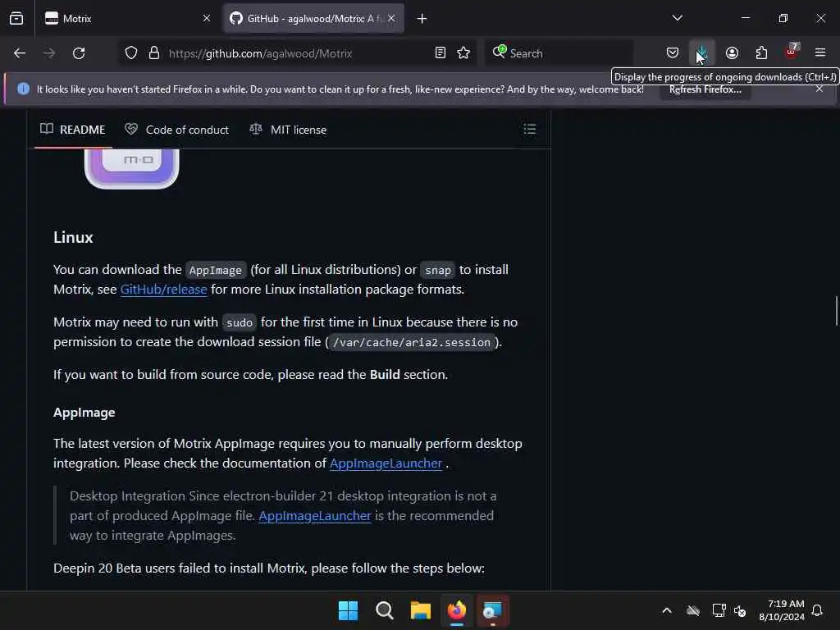
Task: Click the AppImage subsection heading
Action: (x=84, y=413)
